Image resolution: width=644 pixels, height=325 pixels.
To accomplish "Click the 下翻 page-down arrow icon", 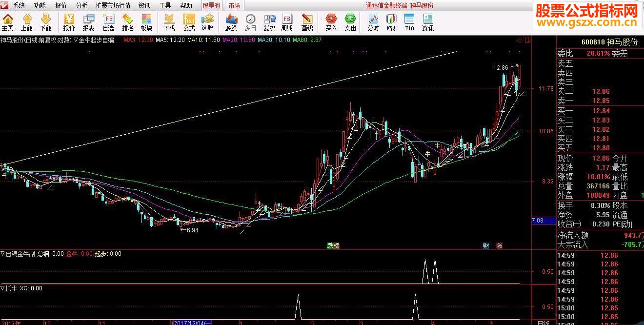I will (46, 22).
